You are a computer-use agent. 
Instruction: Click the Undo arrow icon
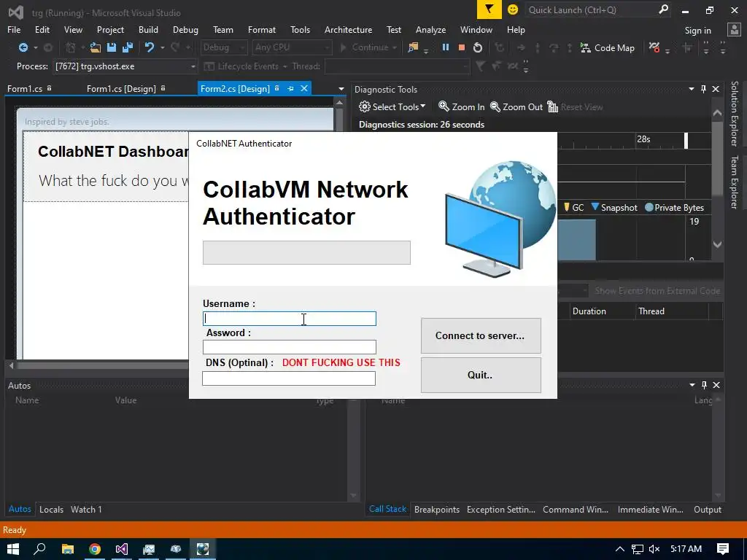(x=150, y=47)
